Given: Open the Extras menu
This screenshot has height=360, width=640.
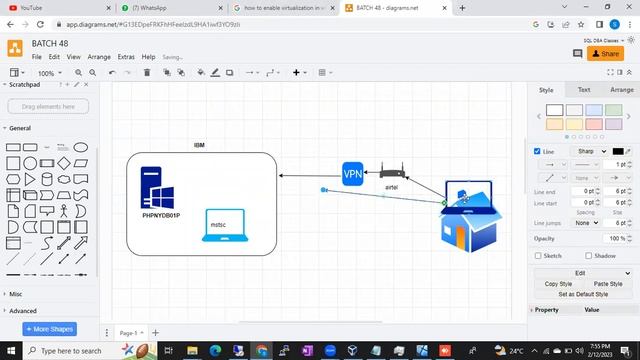Looking at the screenshot, I should [126, 57].
